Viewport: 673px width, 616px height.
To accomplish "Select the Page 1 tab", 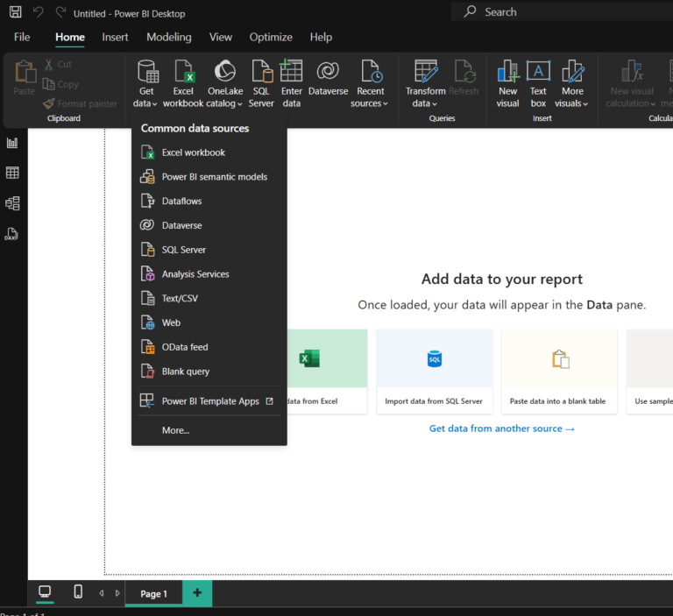I will 153,593.
